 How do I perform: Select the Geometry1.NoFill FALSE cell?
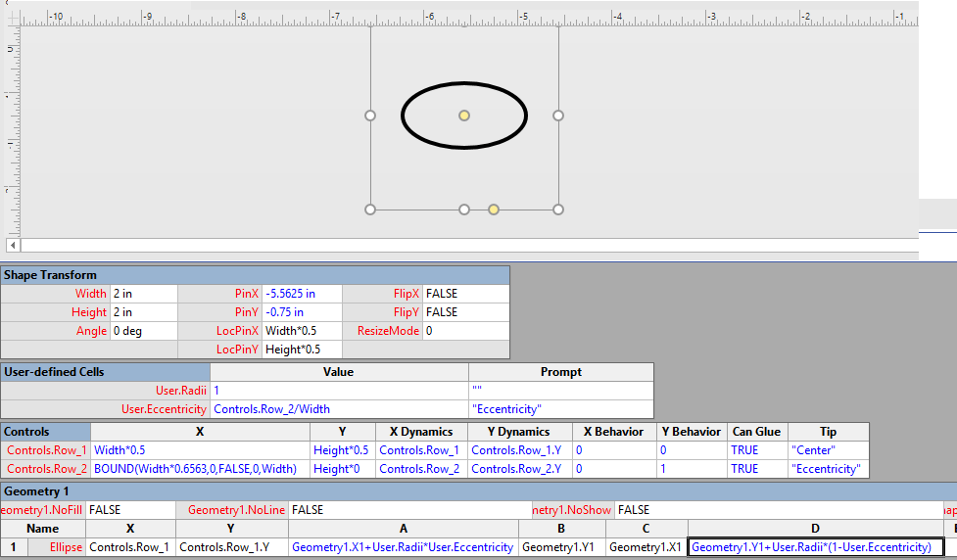click(130, 510)
